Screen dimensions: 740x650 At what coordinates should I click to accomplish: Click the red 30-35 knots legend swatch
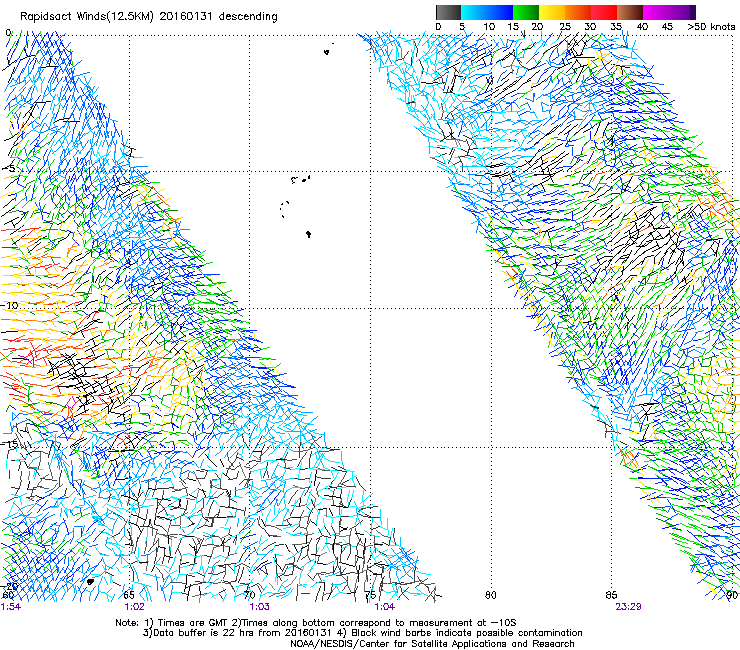point(604,12)
